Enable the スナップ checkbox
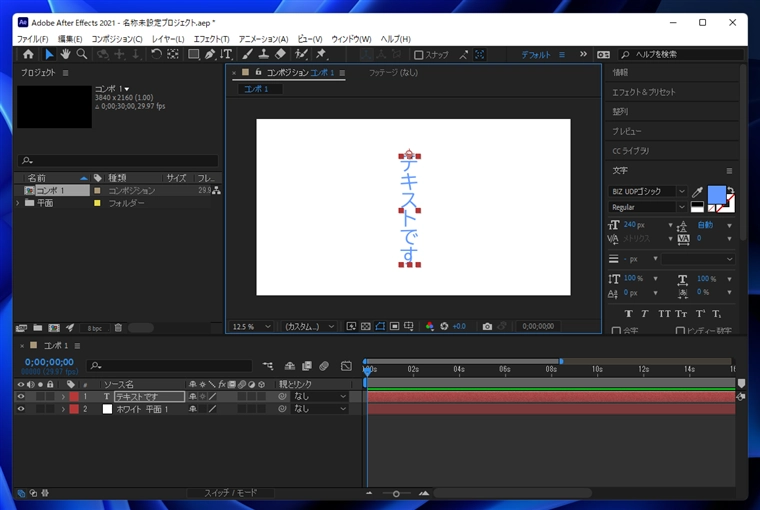760x510 pixels. pos(419,55)
